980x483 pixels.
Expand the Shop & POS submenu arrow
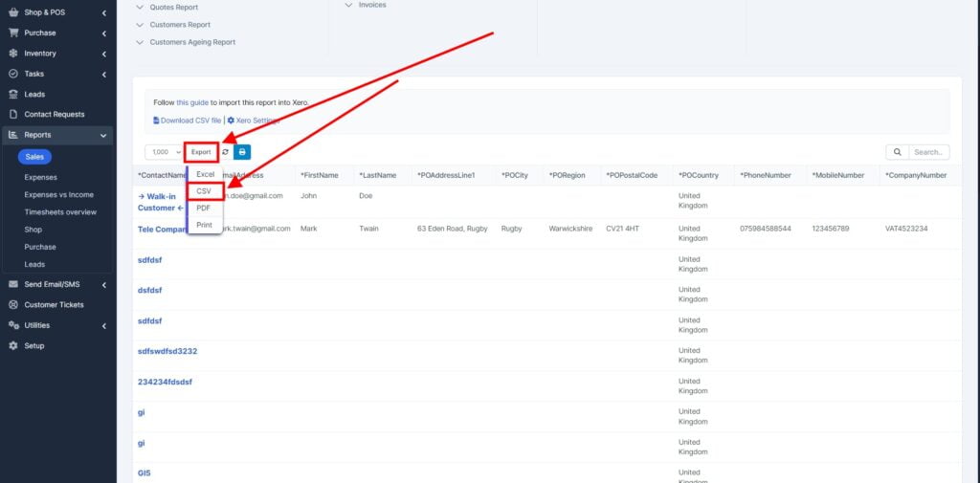pyautogui.click(x=103, y=12)
